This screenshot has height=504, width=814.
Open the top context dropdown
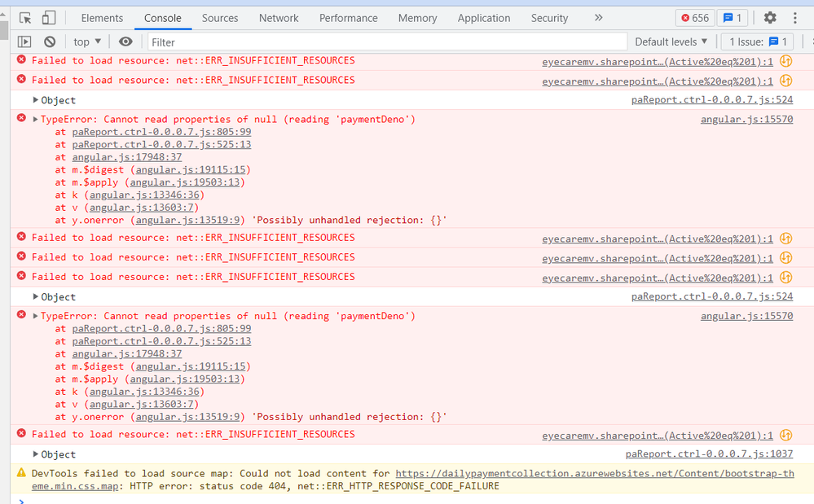pyautogui.click(x=87, y=42)
